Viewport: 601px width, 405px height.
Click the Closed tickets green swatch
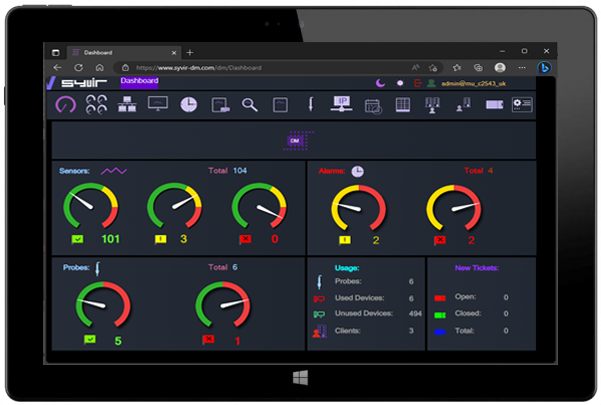coord(440,315)
